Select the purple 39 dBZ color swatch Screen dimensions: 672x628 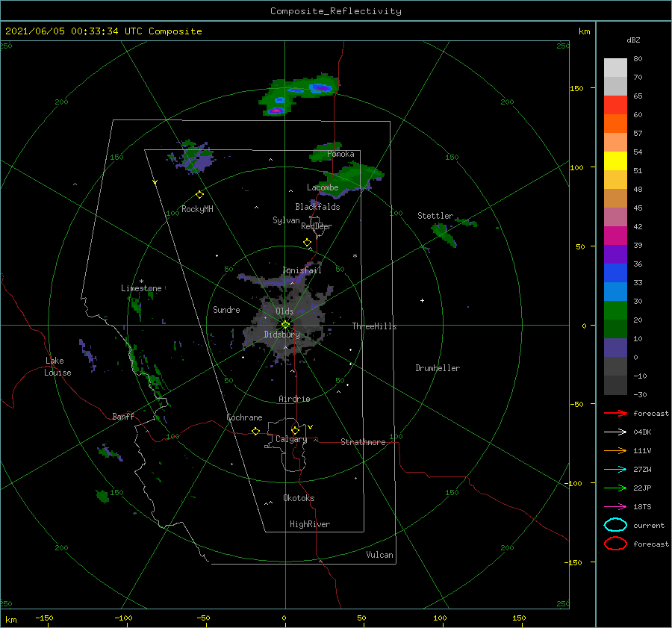click(x=615, y=254)
